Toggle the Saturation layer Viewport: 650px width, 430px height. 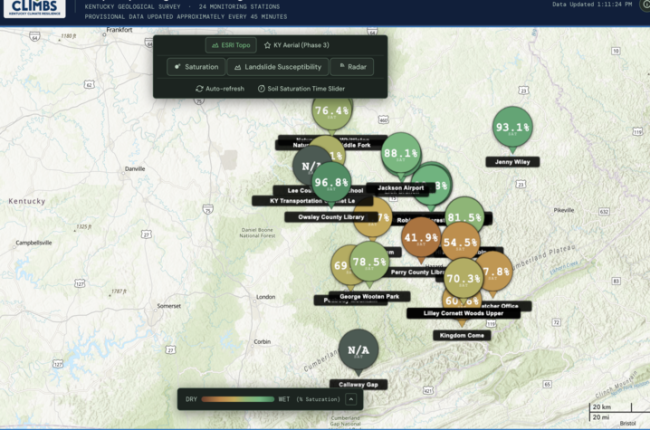196,67
